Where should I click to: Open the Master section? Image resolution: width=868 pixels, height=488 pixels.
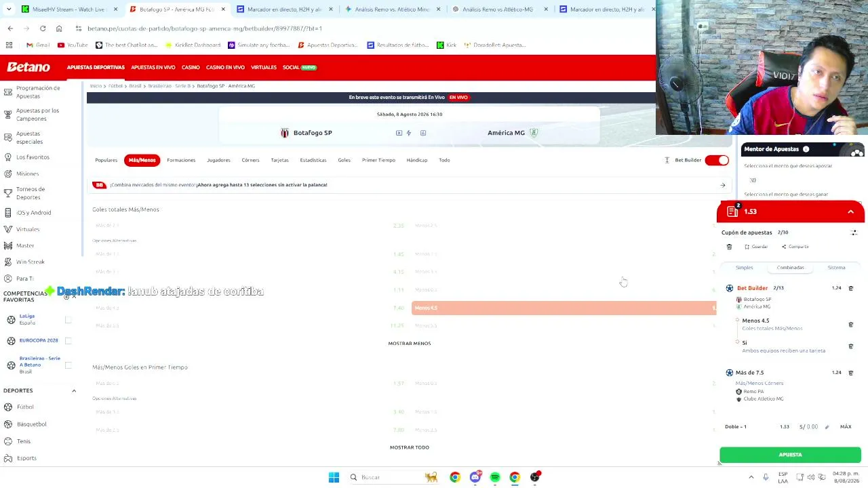click(25, 245)
